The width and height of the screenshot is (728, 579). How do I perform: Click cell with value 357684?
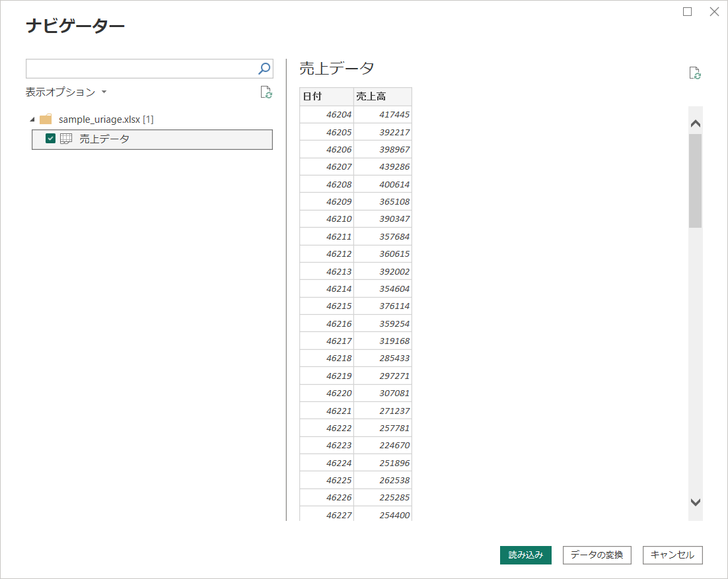382,236
